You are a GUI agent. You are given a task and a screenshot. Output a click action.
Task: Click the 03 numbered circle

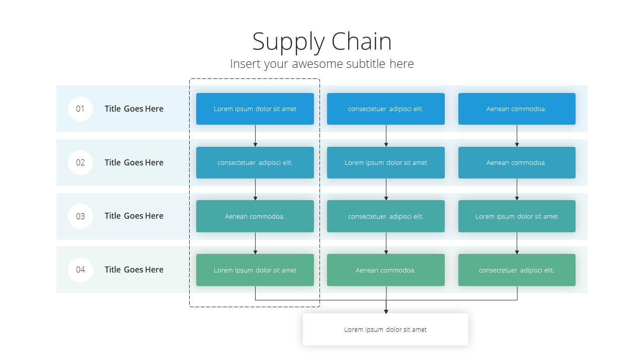click(x=80, y=216)
